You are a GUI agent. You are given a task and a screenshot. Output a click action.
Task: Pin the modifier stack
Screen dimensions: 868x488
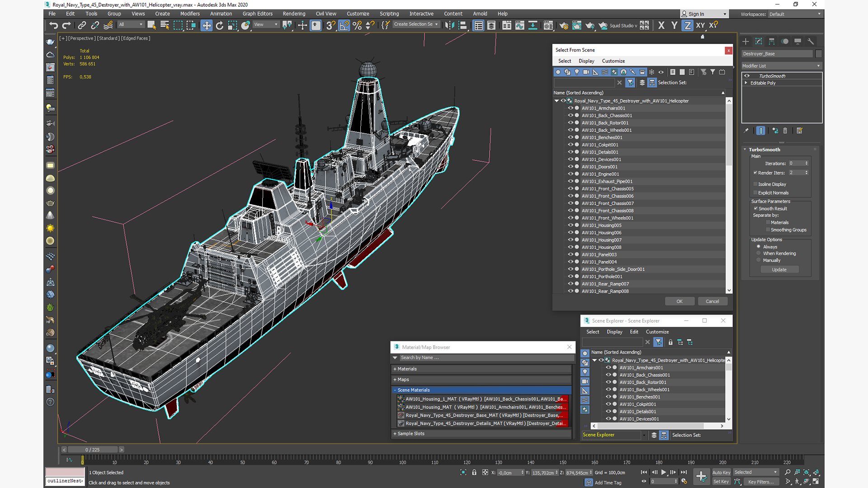[746, 131]
